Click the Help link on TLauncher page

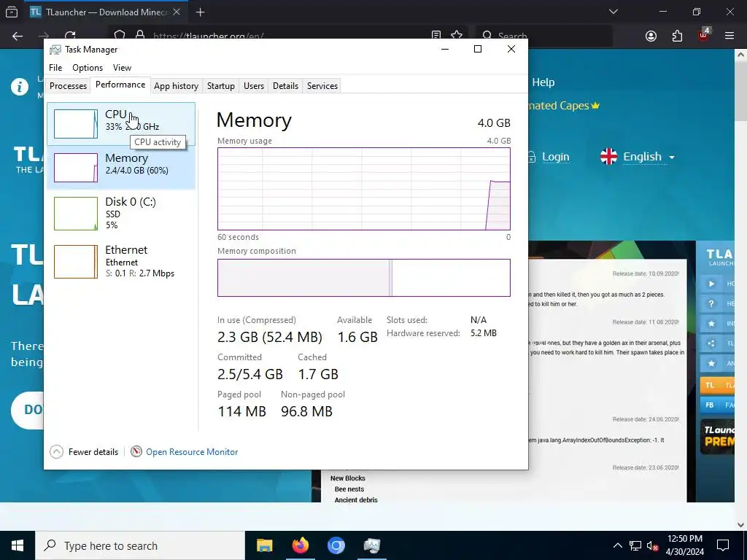click(543, 82)
